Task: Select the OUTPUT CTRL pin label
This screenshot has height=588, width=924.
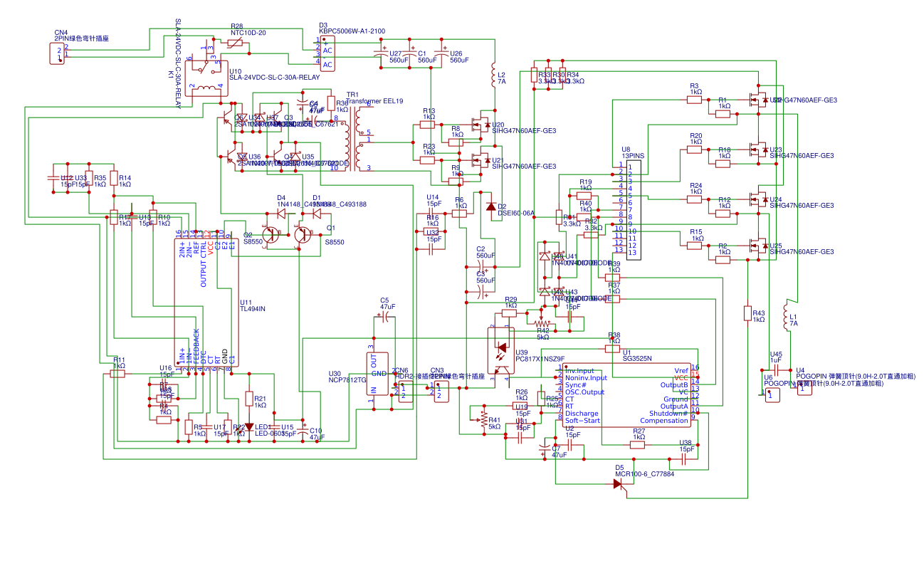Action: coord(204,264)
